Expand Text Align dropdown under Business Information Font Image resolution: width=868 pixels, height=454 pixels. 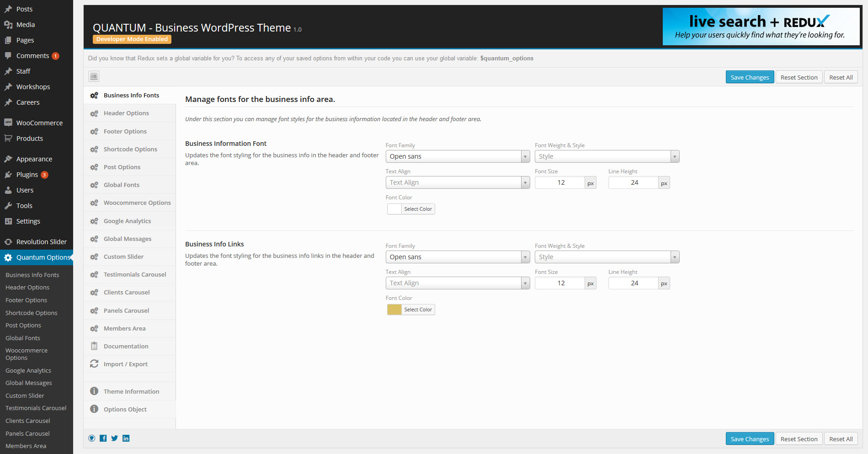[x=458, y=182]
